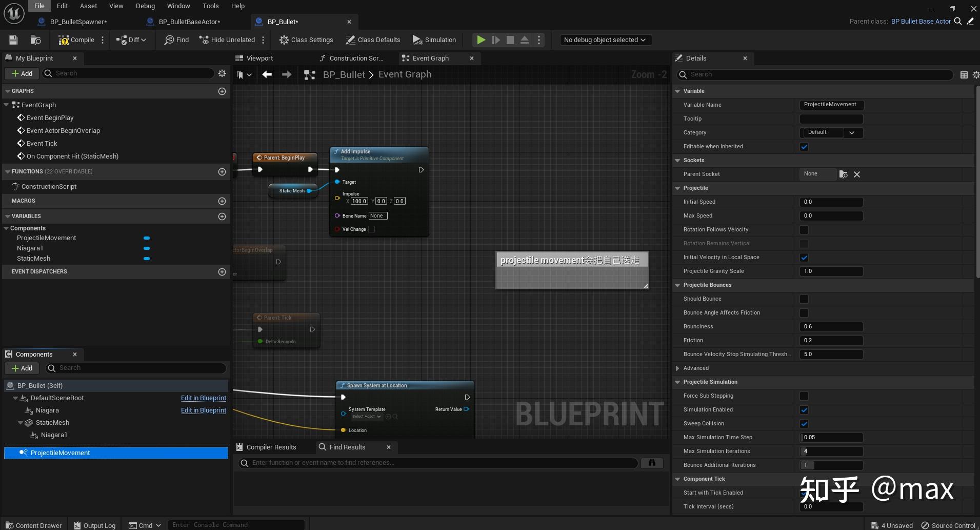Click the Bounciness value field
The width and height of the screenshot is (980, 530).
(x=831, y=327)
